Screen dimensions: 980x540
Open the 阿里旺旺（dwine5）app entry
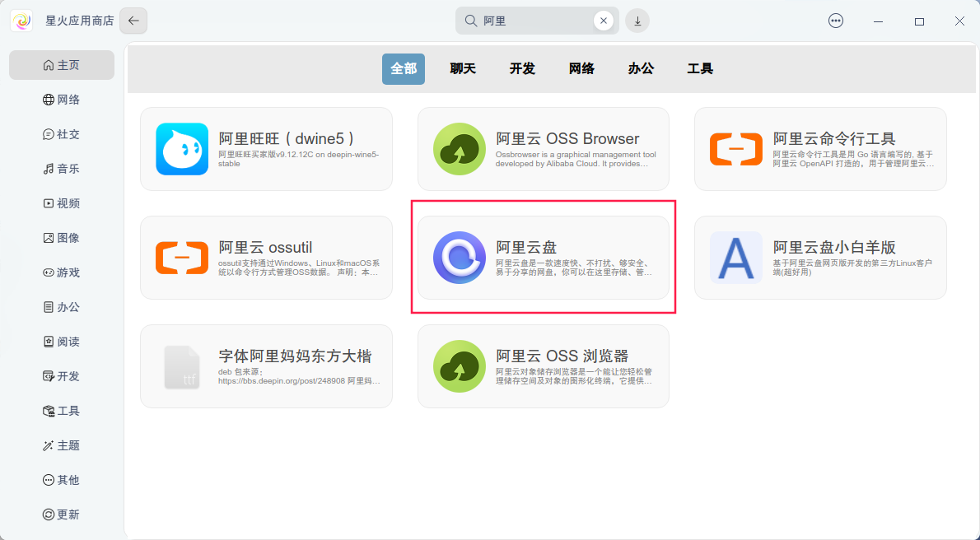coord(266,148)
